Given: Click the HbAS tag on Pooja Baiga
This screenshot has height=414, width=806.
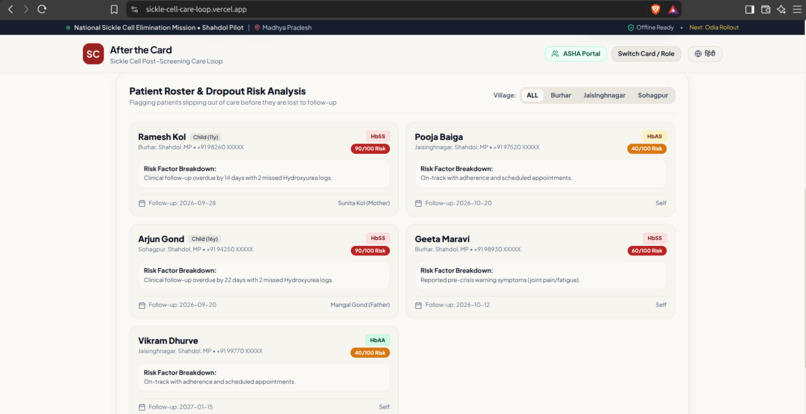Looking at the screenshot, I should [x=654, y=136].
